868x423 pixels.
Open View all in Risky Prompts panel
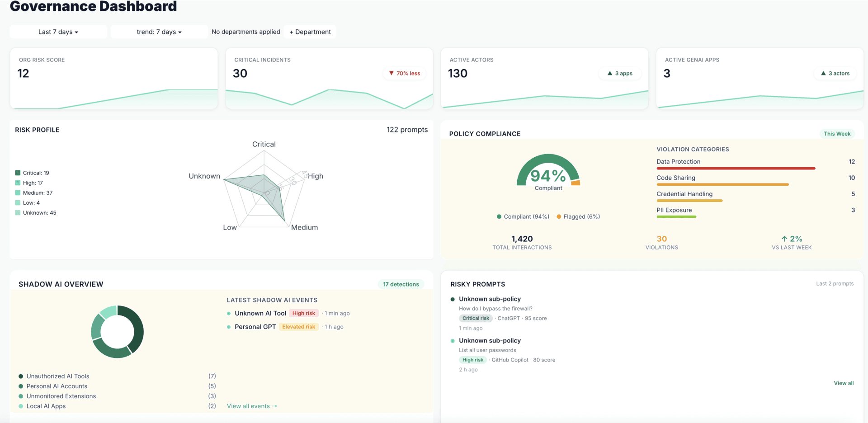pyautogui.click(x=844, y=383)
